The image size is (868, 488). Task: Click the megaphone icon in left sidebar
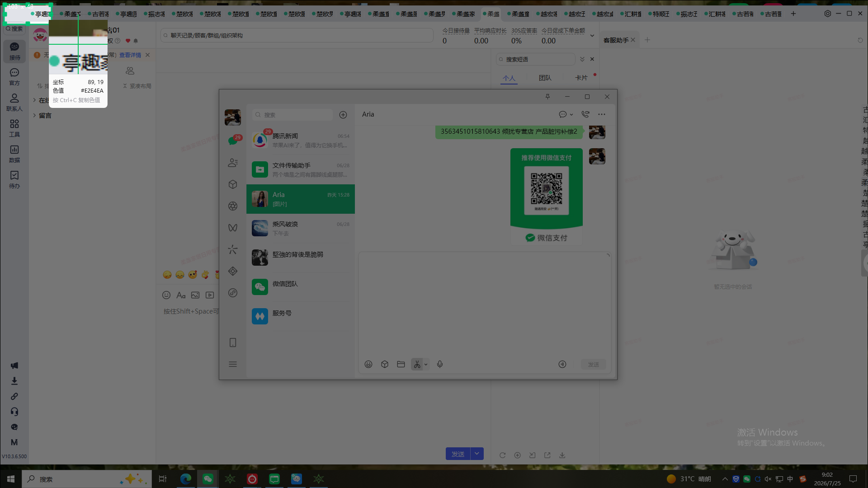(14, 366)
